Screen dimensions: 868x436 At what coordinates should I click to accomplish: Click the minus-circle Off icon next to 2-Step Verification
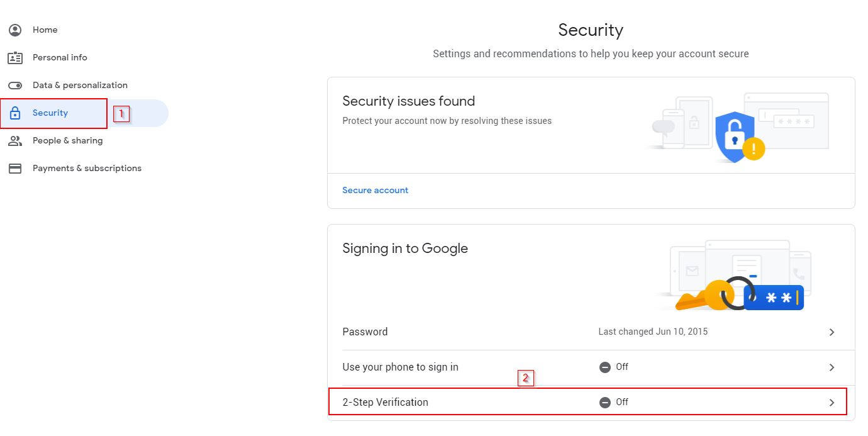[x=604, y=402]
